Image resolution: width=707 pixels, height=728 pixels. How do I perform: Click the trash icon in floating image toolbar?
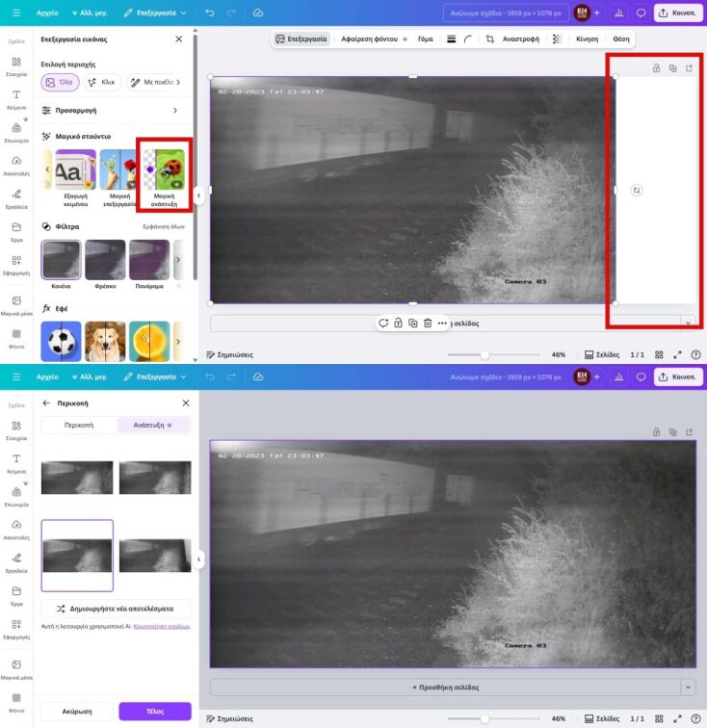[x=427, y=323]
